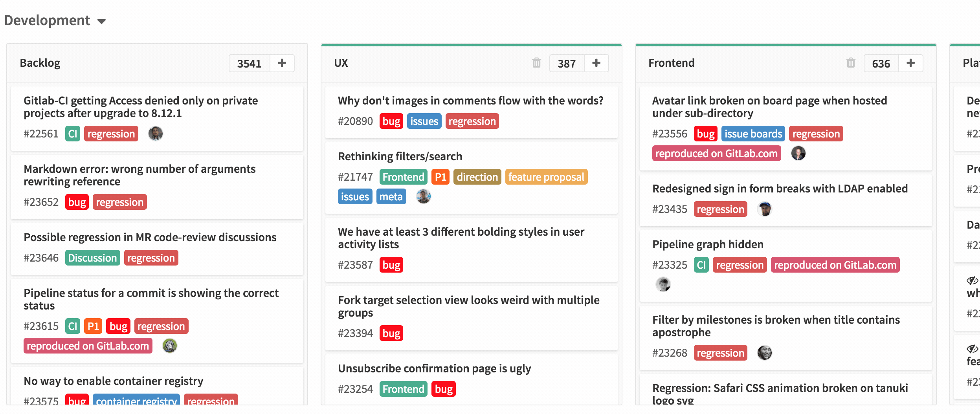
Task: Click the 'reproduced on GitLab.com' label on issue #23615
Action: pyautogui.click(x=87, y=346)
